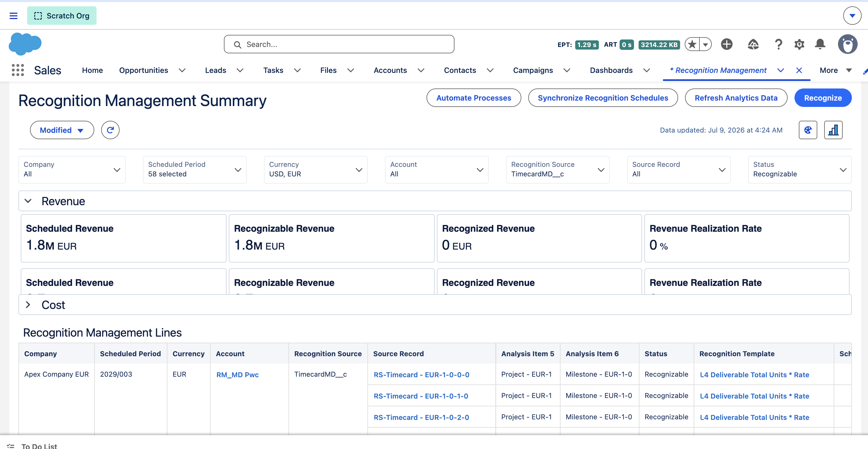This screenshot has height=449, width=868.
Task: Open the Company filter dropdown
Action: 72,169
